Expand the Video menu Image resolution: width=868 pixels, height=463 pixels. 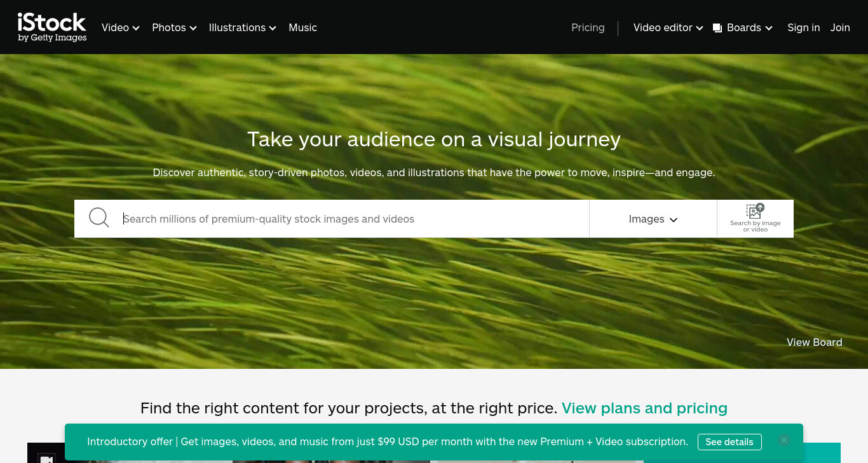[121, 28]
